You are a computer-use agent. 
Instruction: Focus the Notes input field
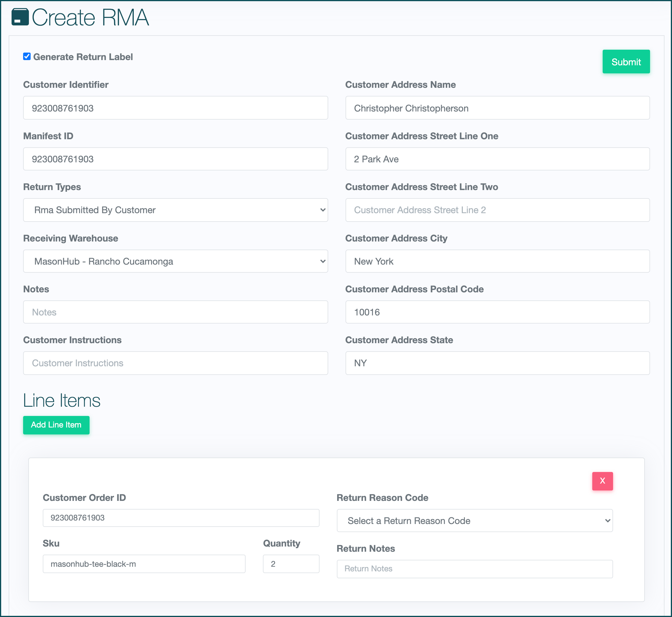[x=175, y=312]
